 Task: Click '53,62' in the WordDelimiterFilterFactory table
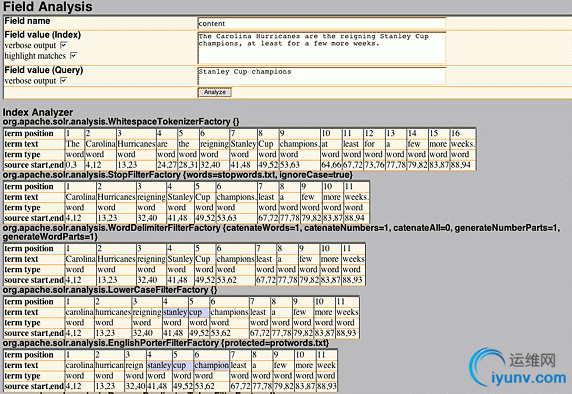[235, 280]
